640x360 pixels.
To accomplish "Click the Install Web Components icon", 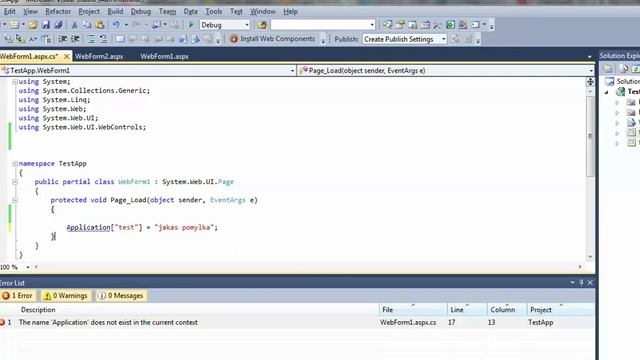I will pyautogui.click(x=234, y=39).
